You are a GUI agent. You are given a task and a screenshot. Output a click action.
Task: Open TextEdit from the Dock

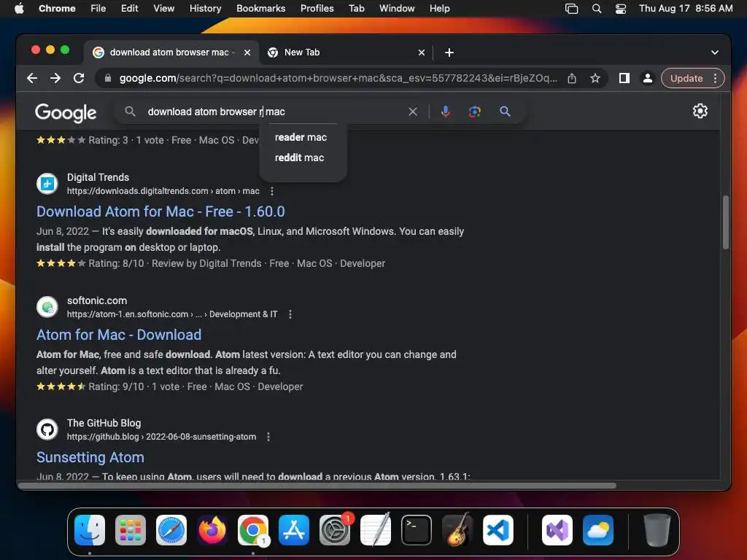coord(376,530)
